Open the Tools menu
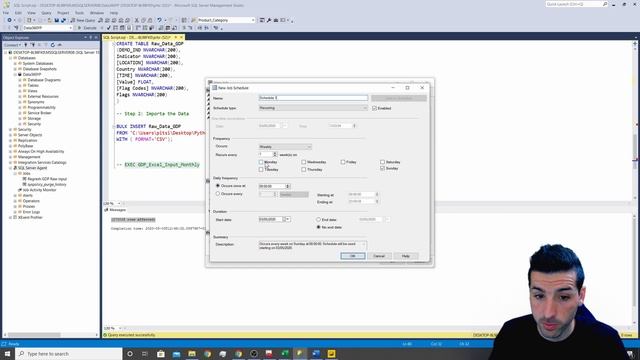Screen dimensions: 640x360 (79, 13)
